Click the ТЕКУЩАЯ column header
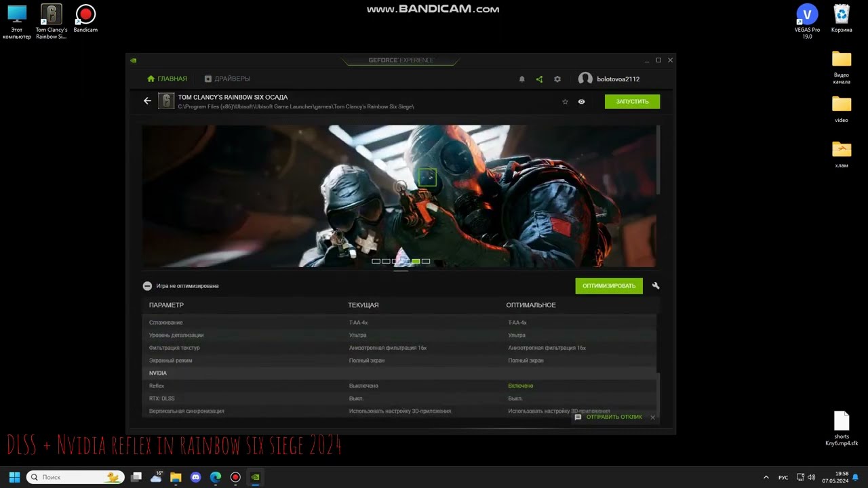This screenshot has width=868, height=488. [363, 305]
